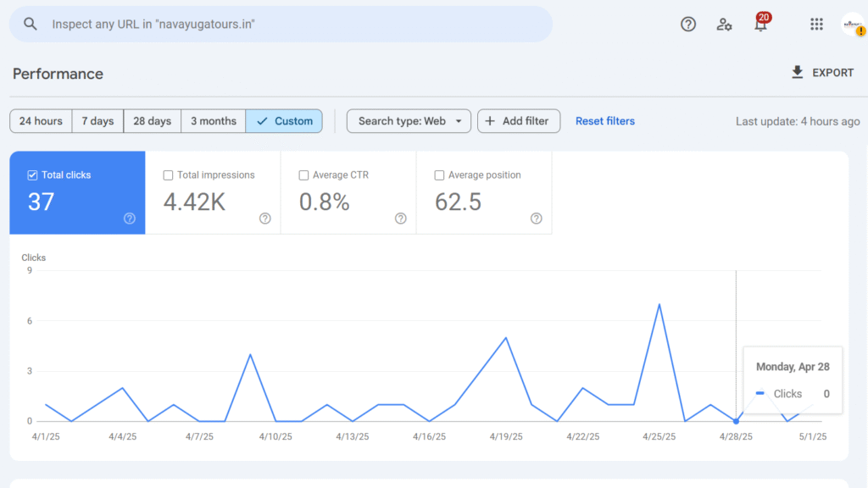Open the notifications bell

click(760, 24)
